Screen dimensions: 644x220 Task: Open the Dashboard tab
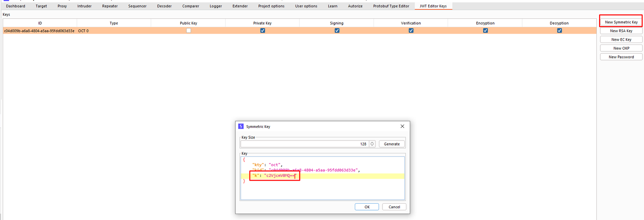16,6
